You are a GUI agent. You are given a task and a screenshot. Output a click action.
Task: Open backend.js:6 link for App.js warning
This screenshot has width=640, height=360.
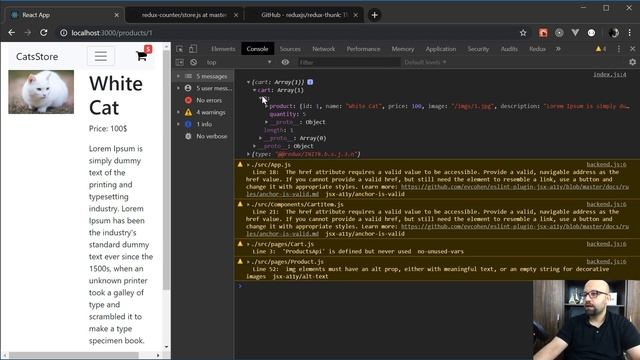tap(607, 164)
